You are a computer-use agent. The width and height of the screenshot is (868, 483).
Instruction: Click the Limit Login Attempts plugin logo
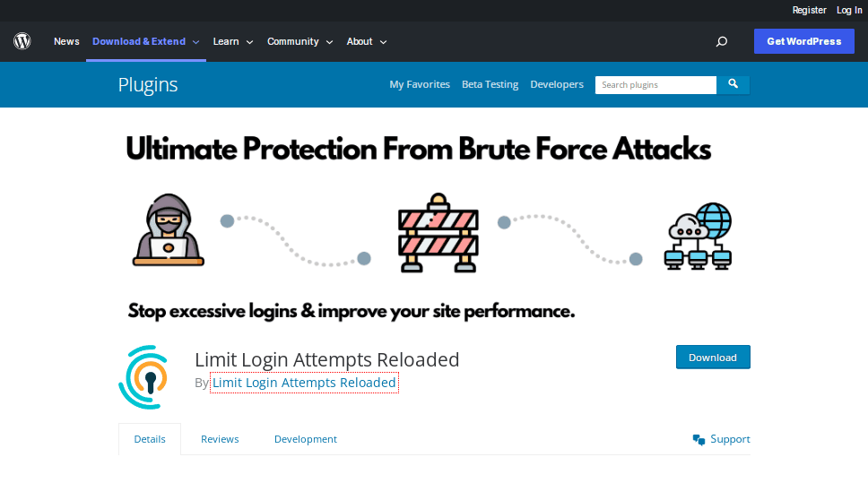click(143, 377)
